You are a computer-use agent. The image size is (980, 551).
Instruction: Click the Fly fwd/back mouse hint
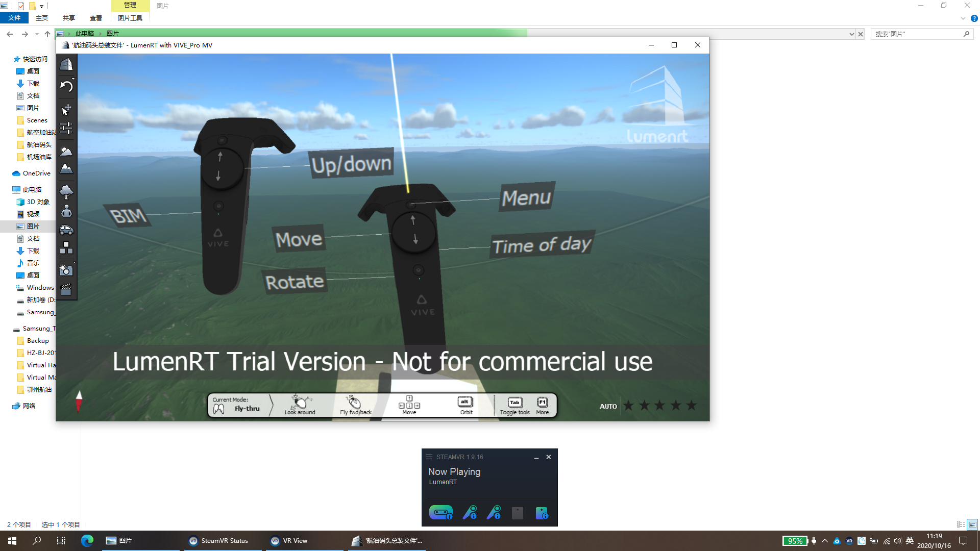356,405
